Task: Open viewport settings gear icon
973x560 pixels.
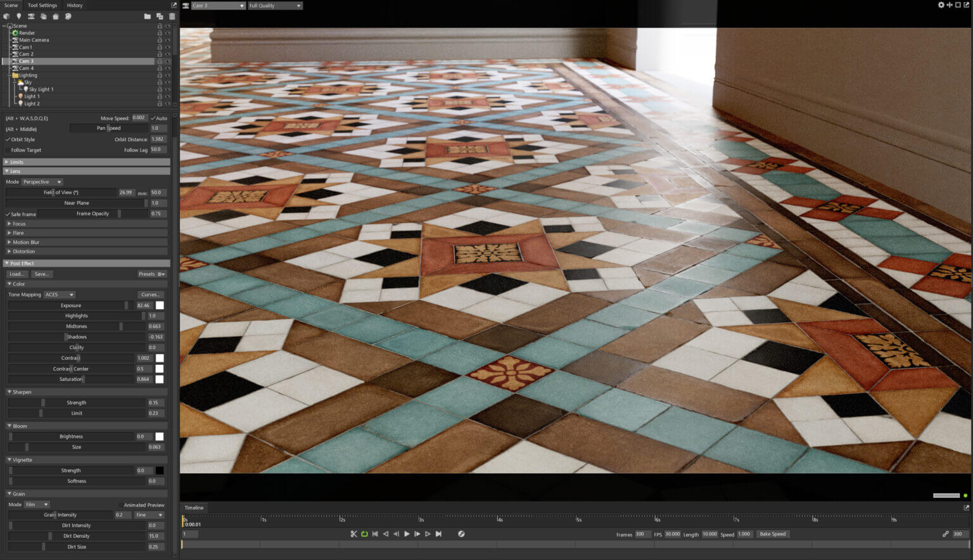Action: (941, 5)
